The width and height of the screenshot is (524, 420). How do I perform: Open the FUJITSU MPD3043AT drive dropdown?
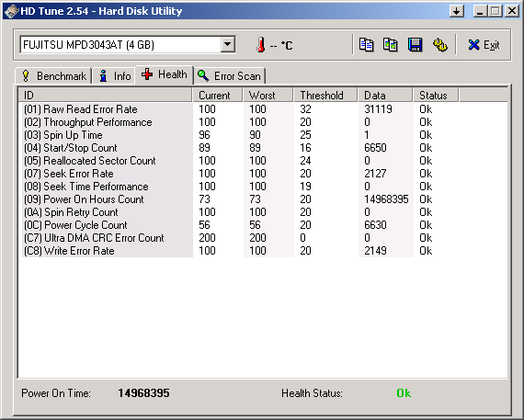[x=228, y=44]
